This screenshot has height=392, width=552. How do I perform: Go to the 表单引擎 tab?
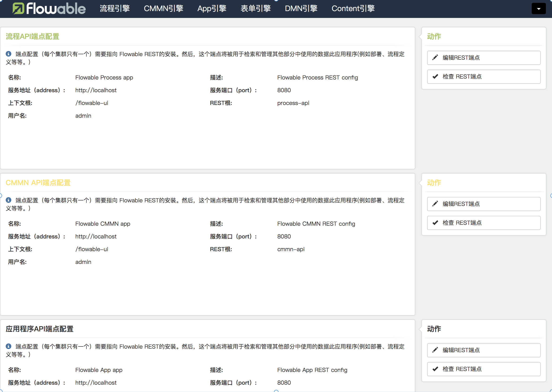click(256, 9)
